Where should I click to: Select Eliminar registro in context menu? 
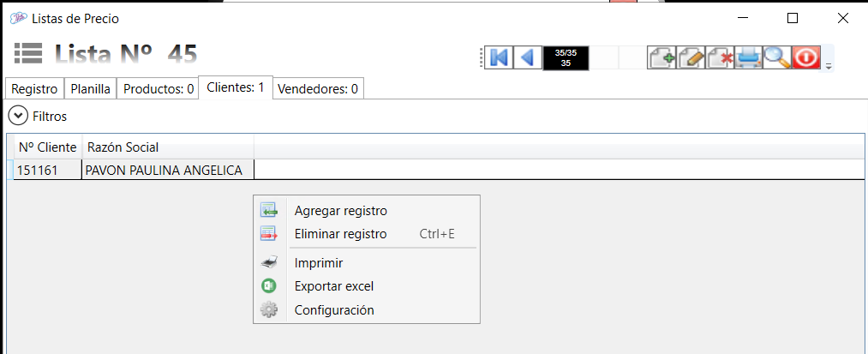340,234
